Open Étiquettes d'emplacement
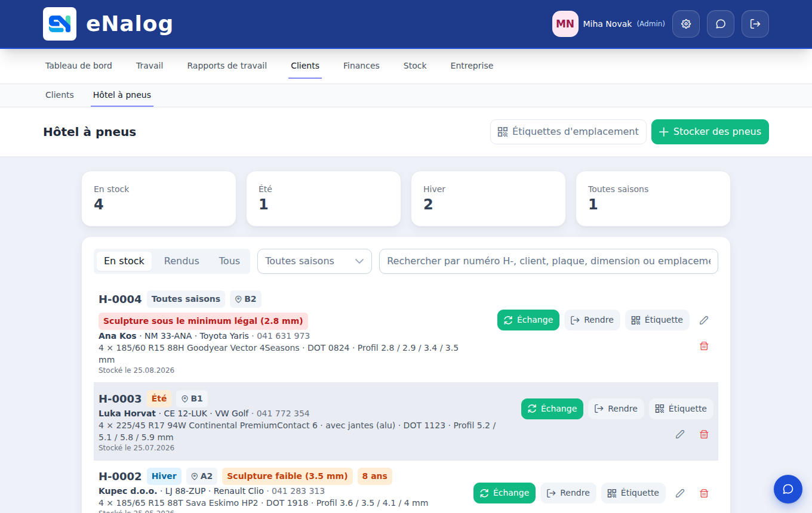 tap(568, 132)
